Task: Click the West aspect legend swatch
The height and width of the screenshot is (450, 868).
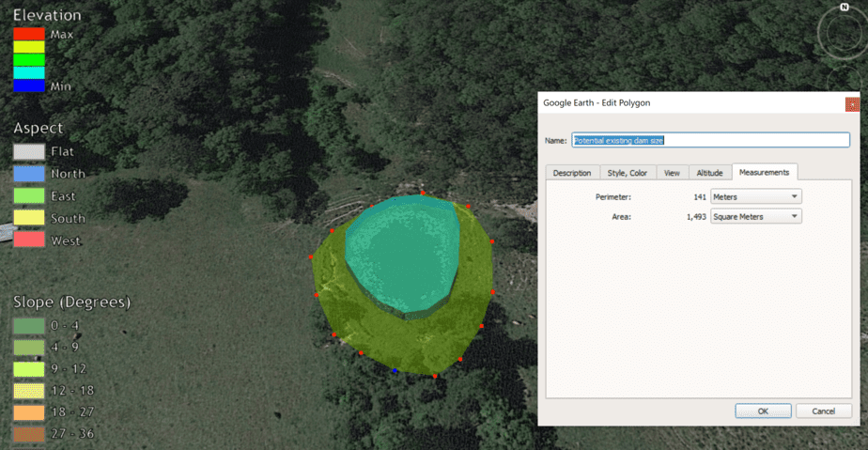Action: point(29,240)
